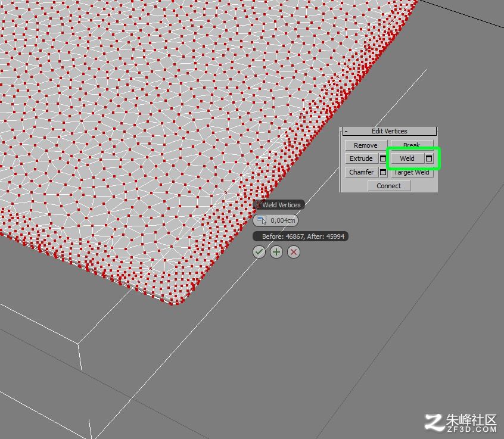The image size is (504, 439).
Task: Confirm weld with the green checkmark
Action: [x=259, y=252]
